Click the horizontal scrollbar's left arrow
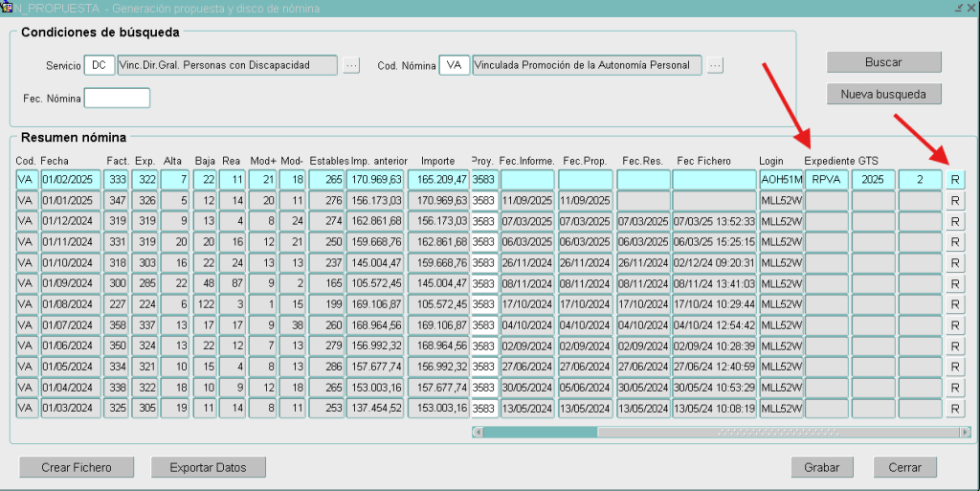Screen dimensions: 980x491 [x=478, y=432]
